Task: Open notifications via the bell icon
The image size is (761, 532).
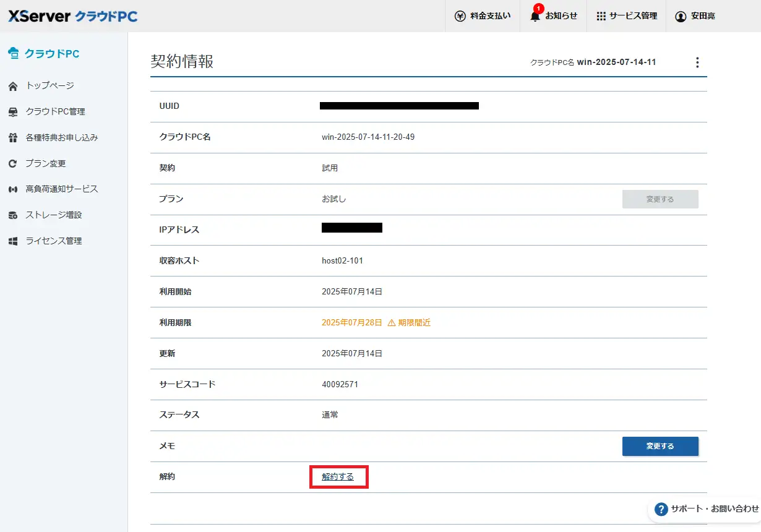Action: click(535, 17)
